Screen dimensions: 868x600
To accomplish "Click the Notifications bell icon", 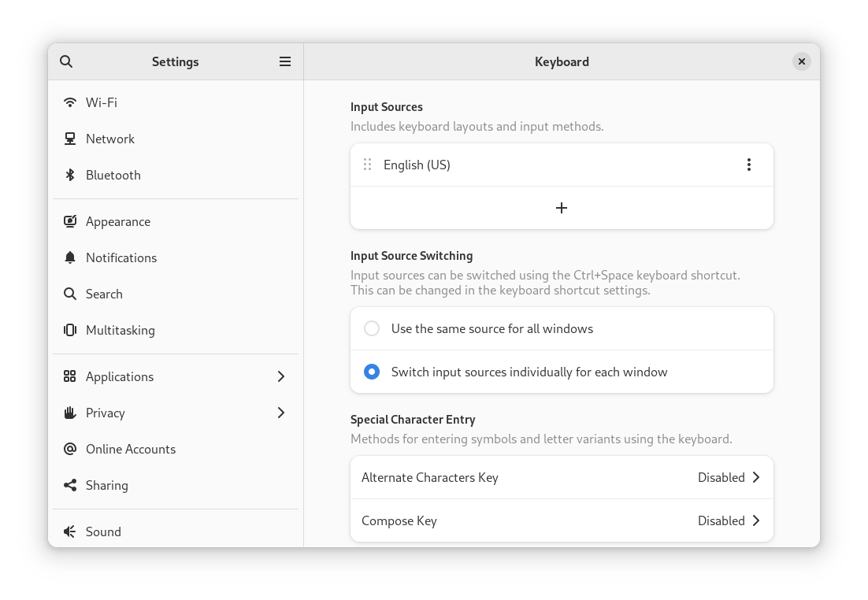I will coord(70,257).
